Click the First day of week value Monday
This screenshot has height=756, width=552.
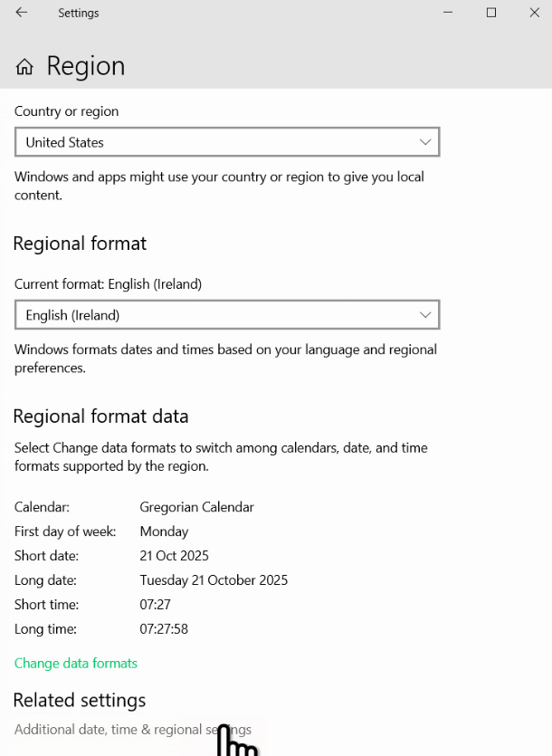pos(164,531)
